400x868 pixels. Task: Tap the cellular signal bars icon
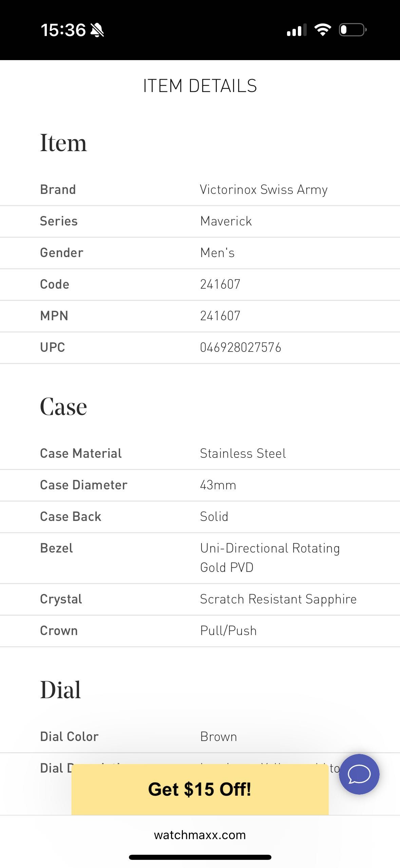click(297, 30)
